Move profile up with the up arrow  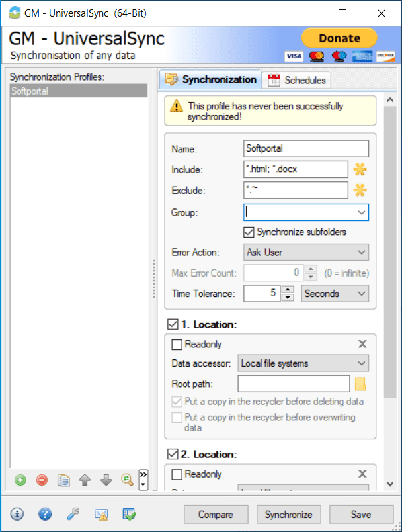(x=85, y=480)
